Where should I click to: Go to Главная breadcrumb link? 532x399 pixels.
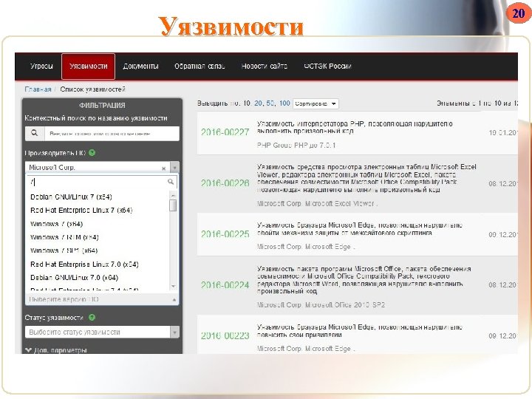pyautogui.click(x=38, y=89)
